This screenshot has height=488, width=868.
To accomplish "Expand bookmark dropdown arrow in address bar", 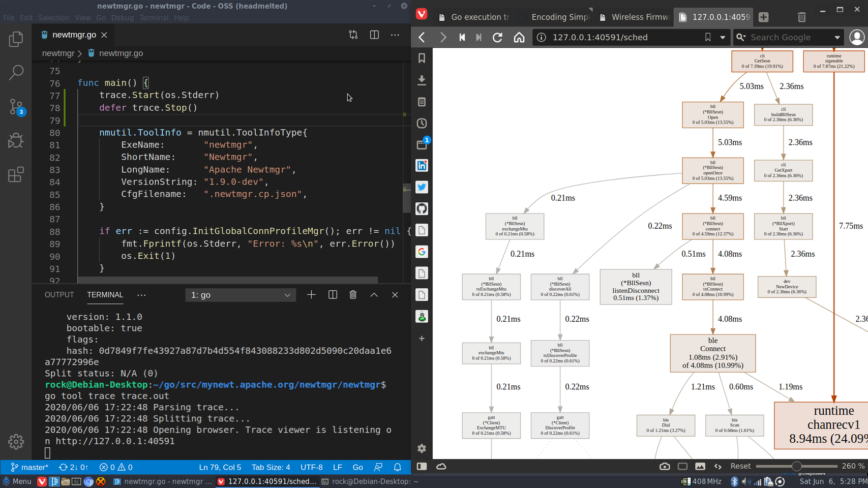I will [x=723, y=37].
